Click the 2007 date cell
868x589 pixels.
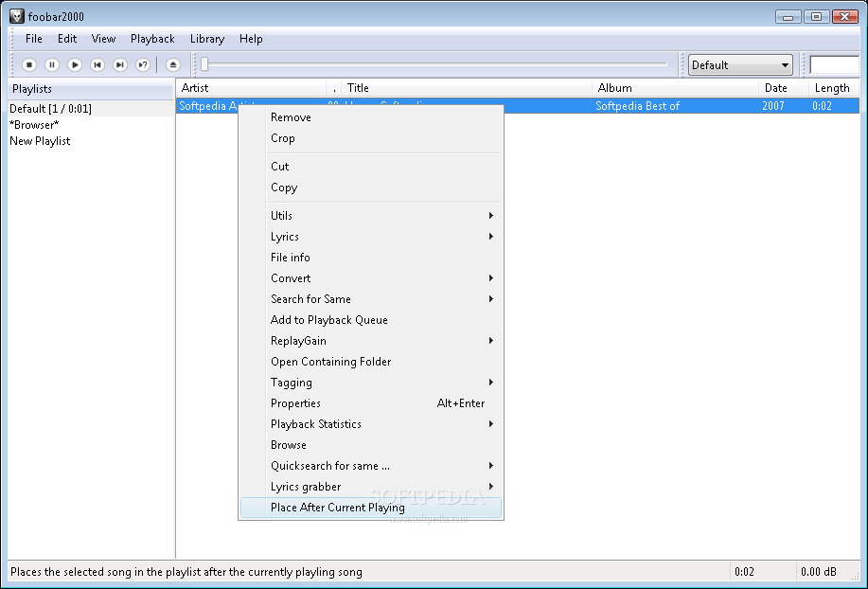click(772, 106)
